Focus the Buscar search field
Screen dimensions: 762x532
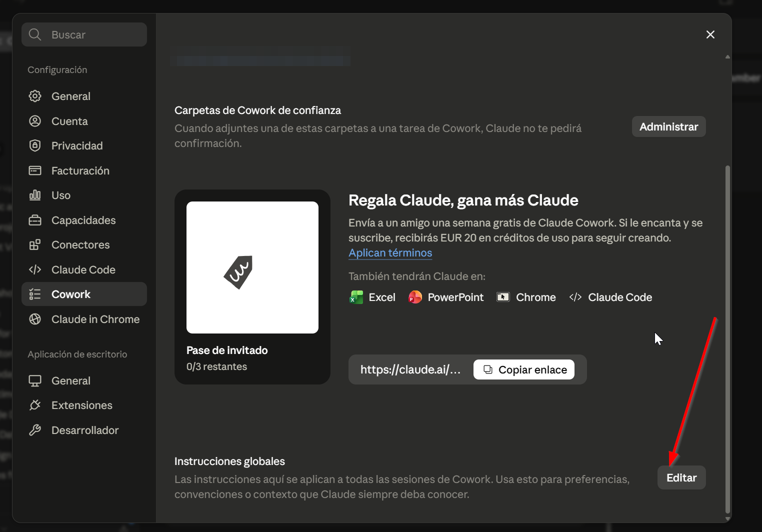(84, 34)
